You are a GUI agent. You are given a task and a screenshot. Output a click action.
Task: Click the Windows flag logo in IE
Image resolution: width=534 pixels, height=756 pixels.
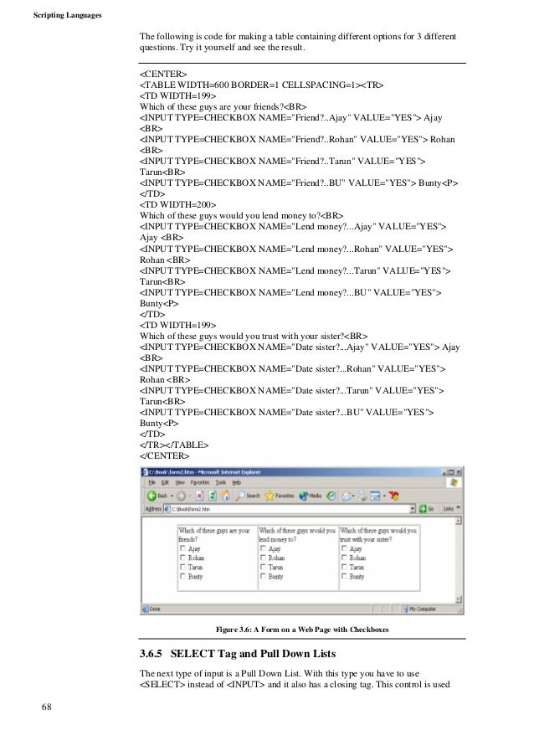[454, 482]
